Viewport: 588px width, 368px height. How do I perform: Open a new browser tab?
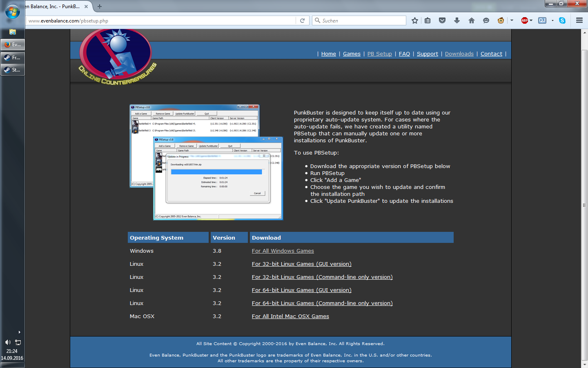point(100,7)
